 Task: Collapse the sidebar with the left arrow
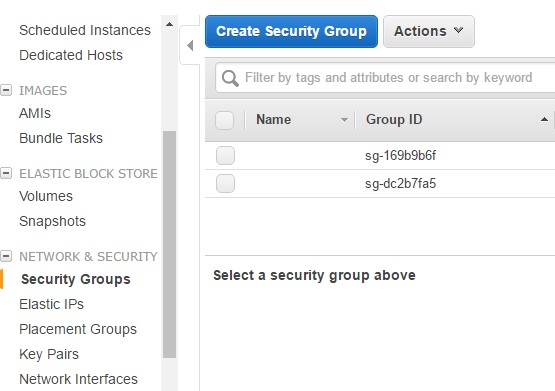pyautogui.click(x=190, y=45)
